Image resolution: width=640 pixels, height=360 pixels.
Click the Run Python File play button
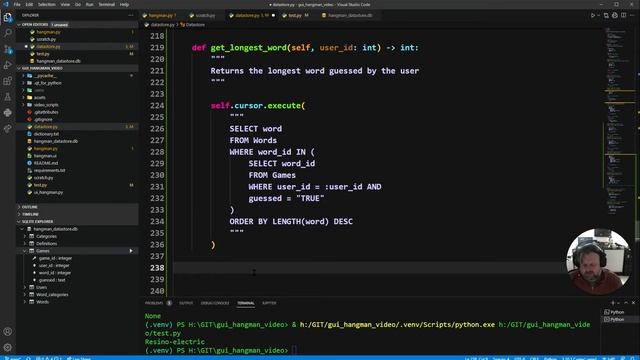point(593,16)
